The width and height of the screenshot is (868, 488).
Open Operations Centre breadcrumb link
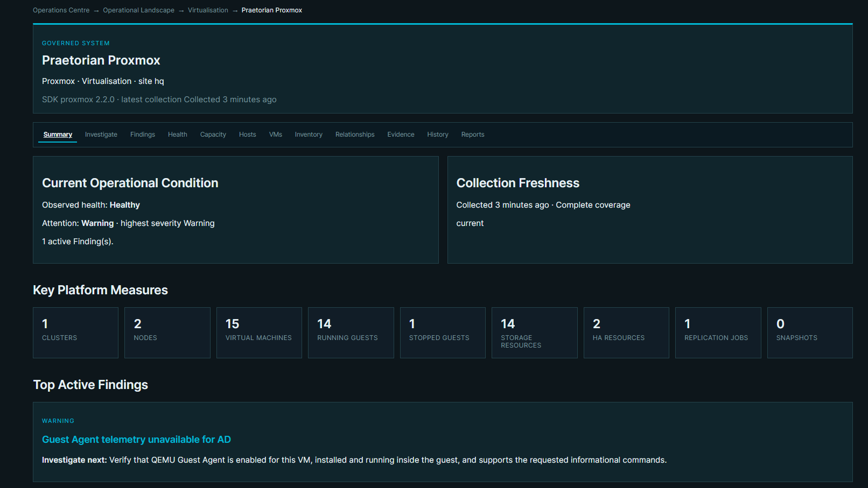(x=61, y=10)
